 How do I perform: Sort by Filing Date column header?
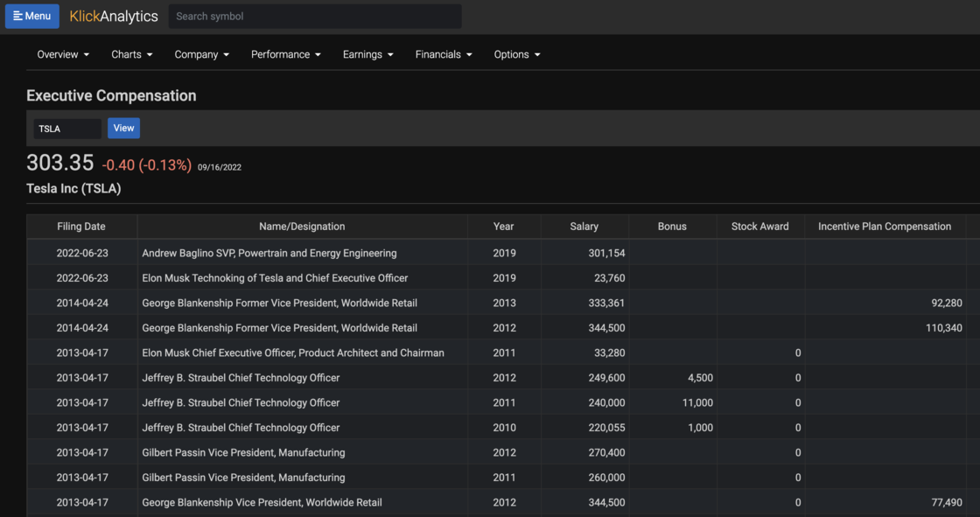pos(81,227)
